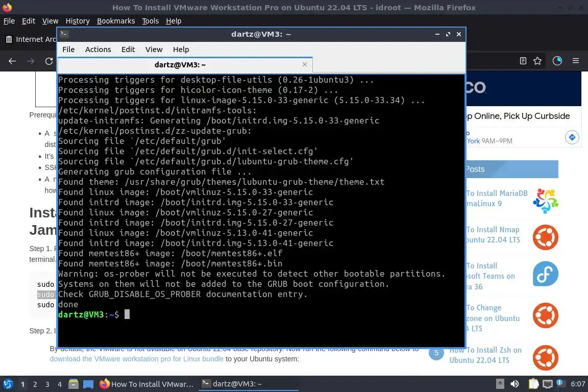Open clipboard manager tray icon
This screenshot has width=588, height=392.
point(533,384)
